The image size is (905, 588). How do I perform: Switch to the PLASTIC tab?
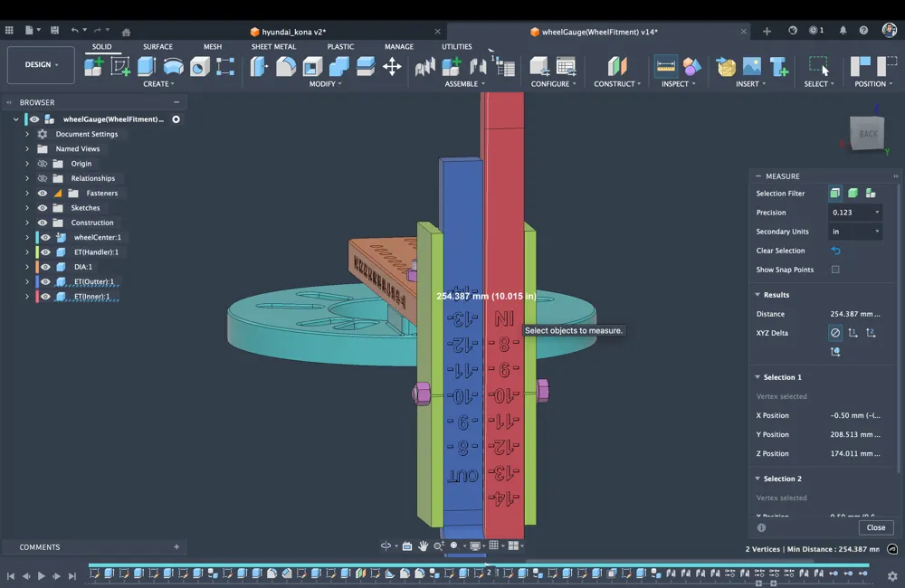[340, 47]
